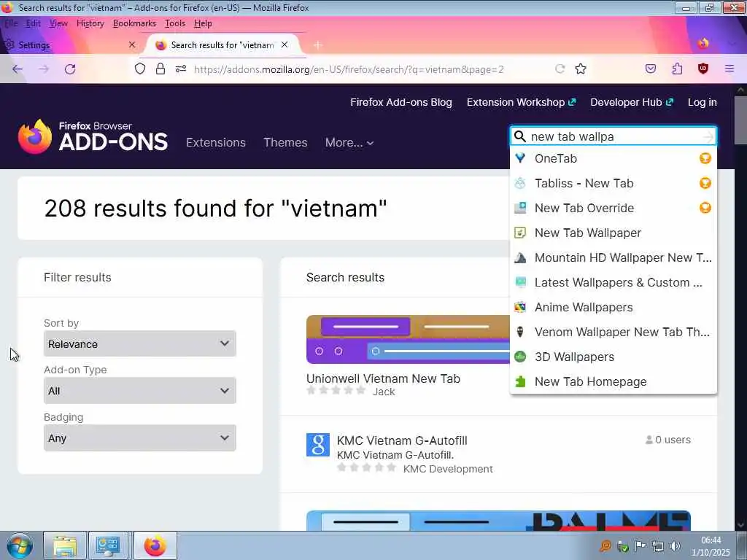Select the Venom Wallpaper New Tab Theme suggestion
Viewport: 747px width, 560px height.
point(613,332)
